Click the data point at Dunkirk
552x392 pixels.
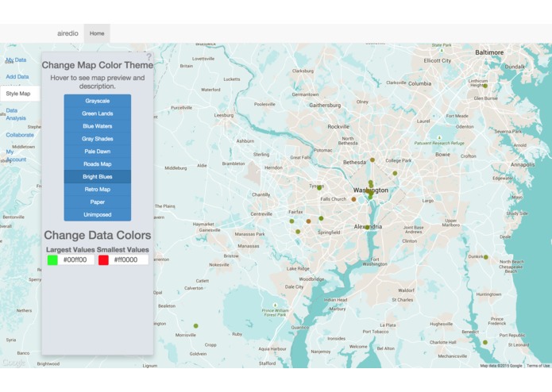coord(486,257)
